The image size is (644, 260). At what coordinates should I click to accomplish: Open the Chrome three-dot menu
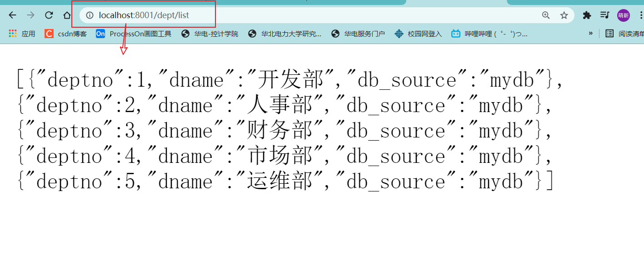(x=641, y=15)
